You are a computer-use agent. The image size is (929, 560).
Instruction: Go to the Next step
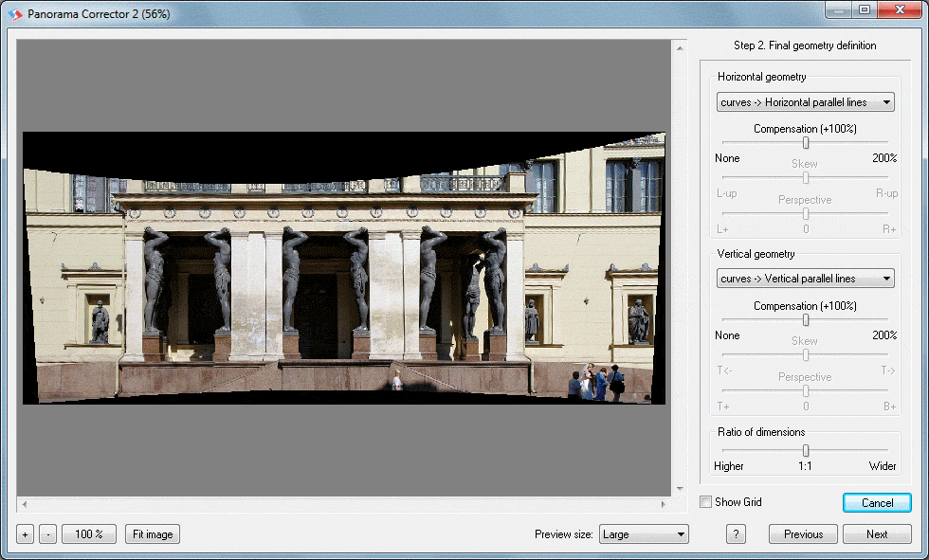pyautogui.click(x=877, y=534)
